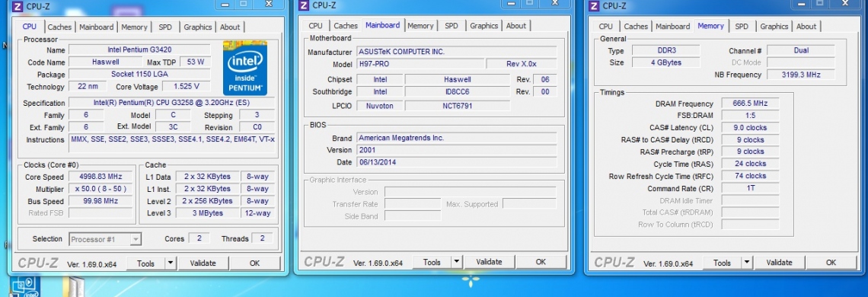The image size is (868, 297).
Task: Click the Intel Pentium logo badge
Action: coord(245,67)
